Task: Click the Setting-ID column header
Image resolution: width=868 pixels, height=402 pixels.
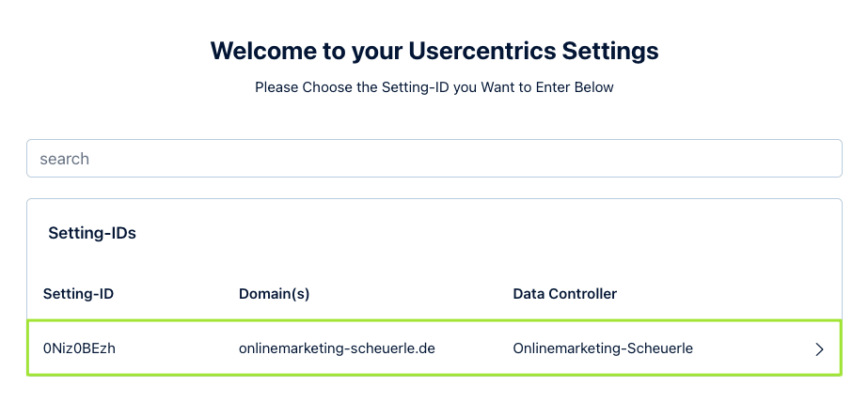Action: pyautogui.click(x=78, y=294)
